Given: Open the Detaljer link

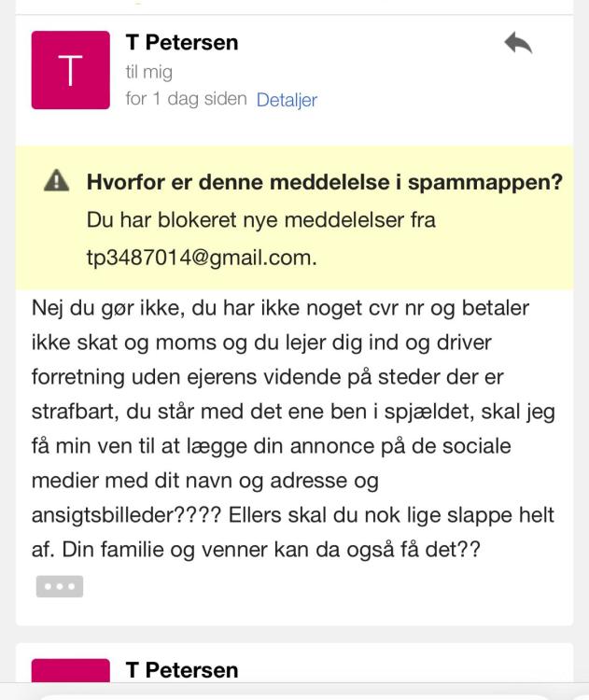Looking at the screenshot, I should [x=287, y=100].
